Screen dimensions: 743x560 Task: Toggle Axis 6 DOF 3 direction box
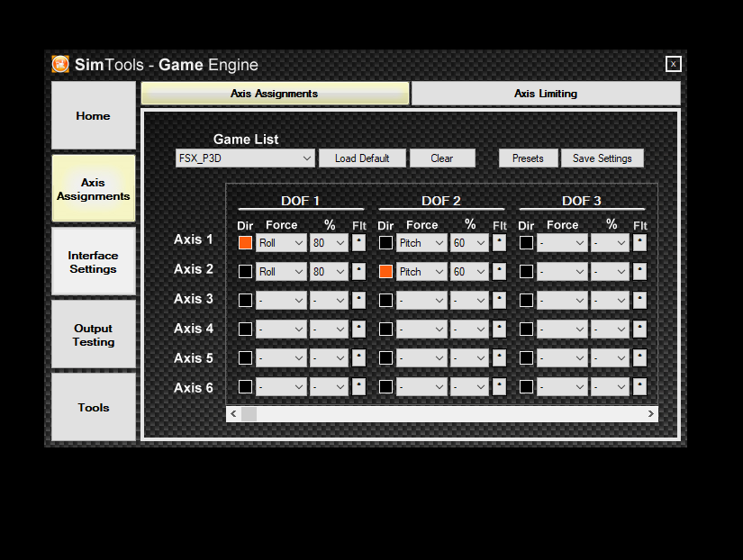526,386
